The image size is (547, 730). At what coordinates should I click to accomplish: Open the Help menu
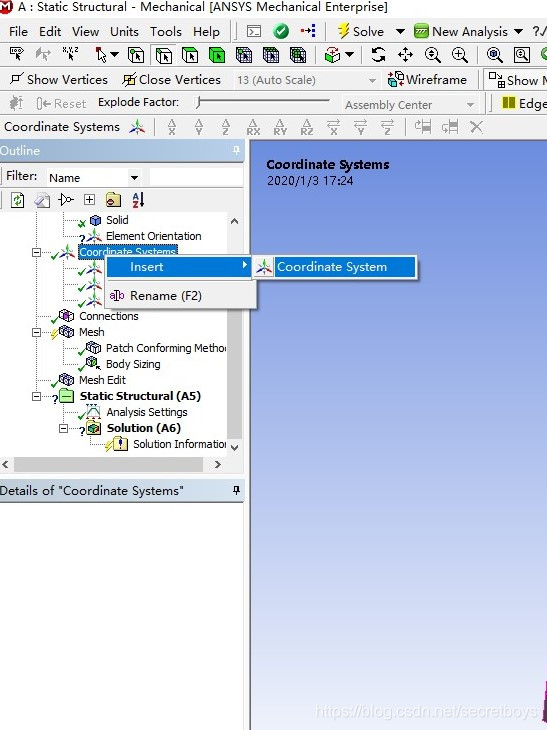[206, 32]
